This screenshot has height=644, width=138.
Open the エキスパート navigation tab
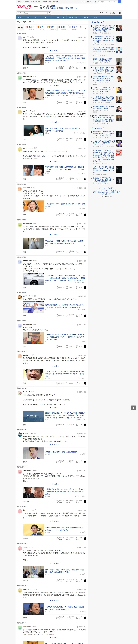[48, 17]
